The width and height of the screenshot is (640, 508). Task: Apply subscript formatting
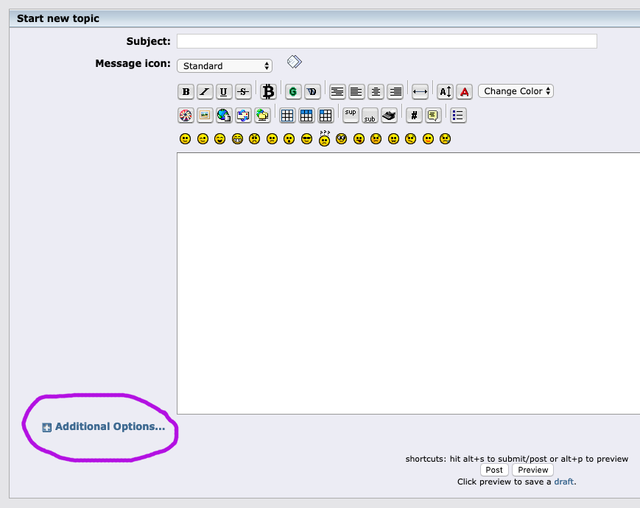pos(370,115)
